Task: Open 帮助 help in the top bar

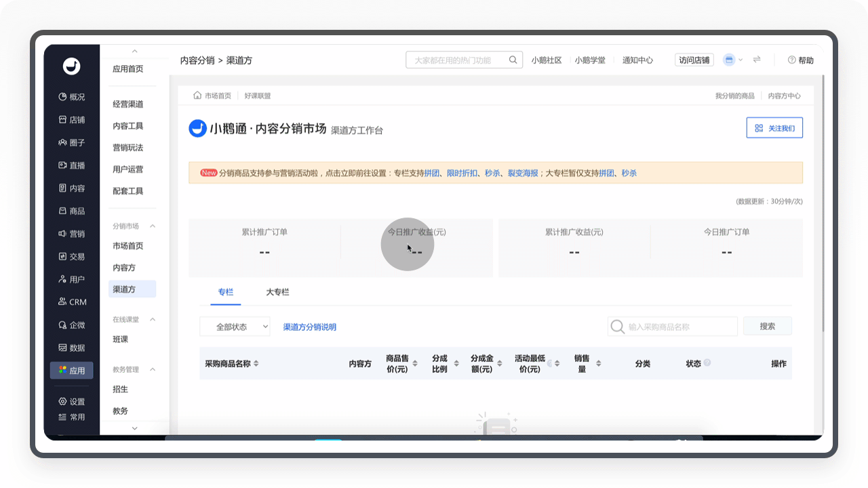Action: [801, 60]
